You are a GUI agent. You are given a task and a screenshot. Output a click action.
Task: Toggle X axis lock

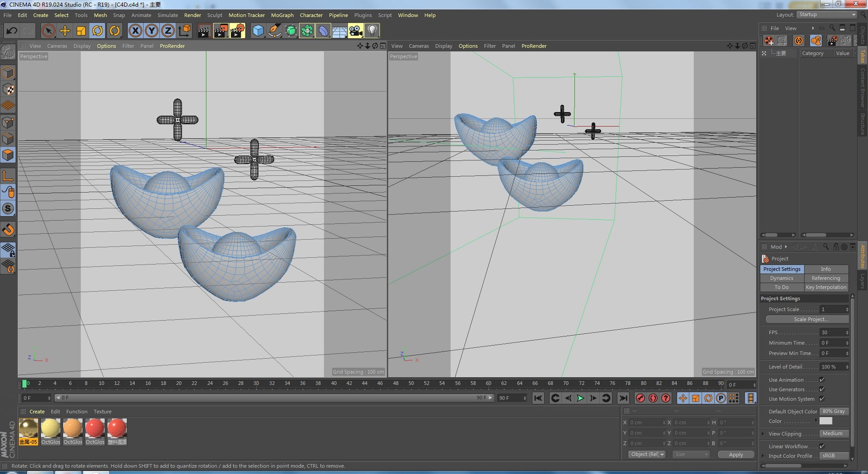pyautogui.click(x=135, y=31)
